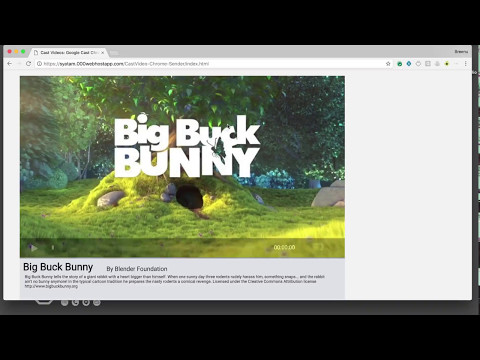This screenshot has height=360, width=480.
Task: Focus the browser address bar URL
Action: click(x=126, y=64)
